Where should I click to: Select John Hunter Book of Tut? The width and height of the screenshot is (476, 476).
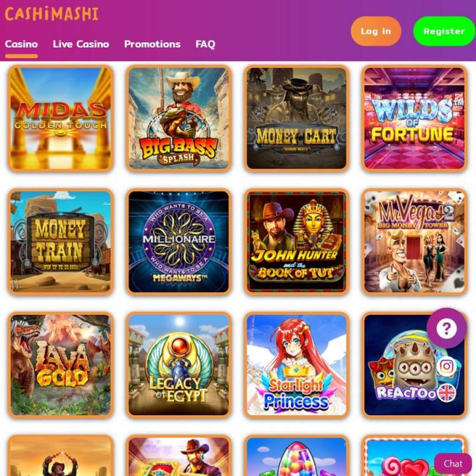[297, 242]
